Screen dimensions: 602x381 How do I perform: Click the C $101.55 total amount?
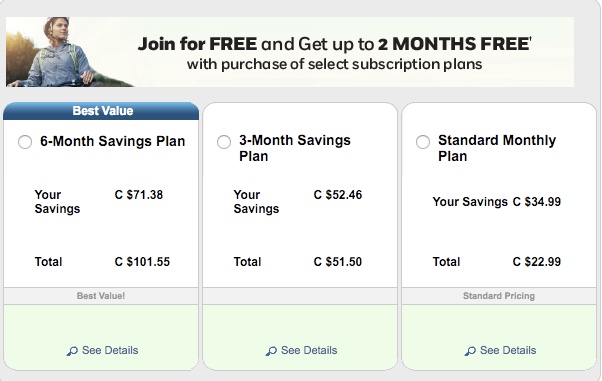click(x=142, y=262)
